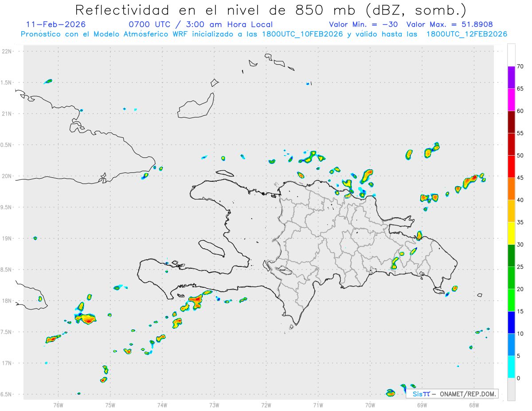Select the date label '11-Feb-2026'
532x411 pixels.
pyautogui.click(x=56, y=24)
